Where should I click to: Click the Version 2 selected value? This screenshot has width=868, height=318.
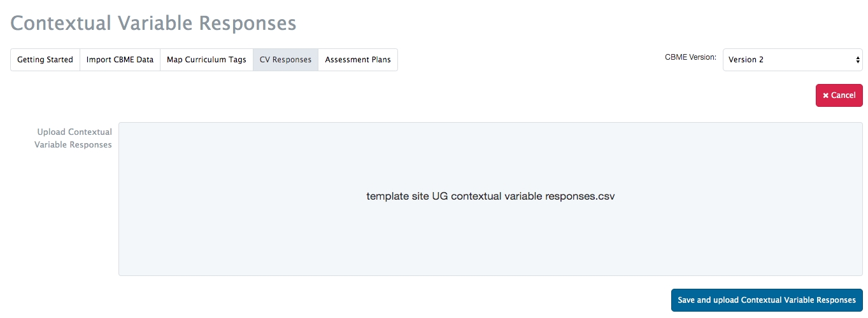[746, 60]
